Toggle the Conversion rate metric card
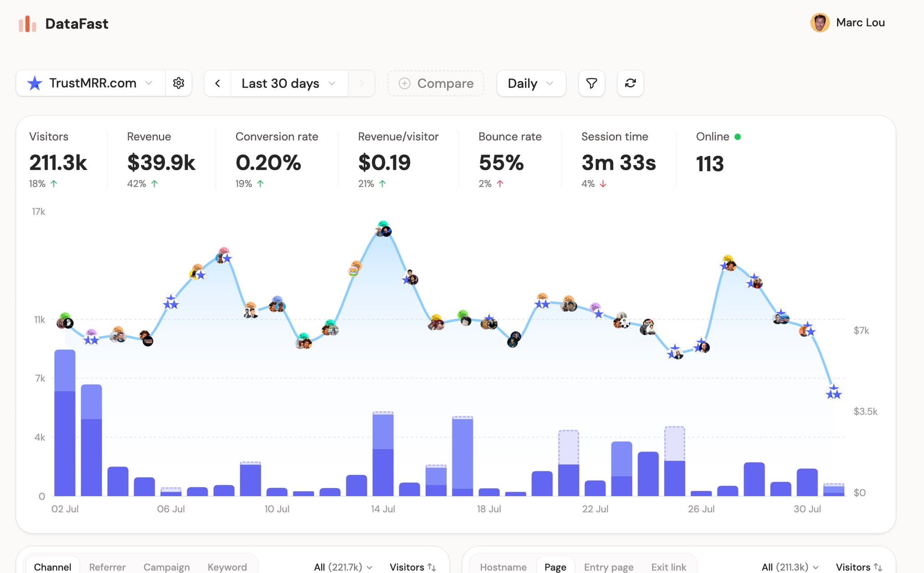Image resolution: width=924 pixels, height=573 pixels. pyautogui.click(x=277, y=159)
